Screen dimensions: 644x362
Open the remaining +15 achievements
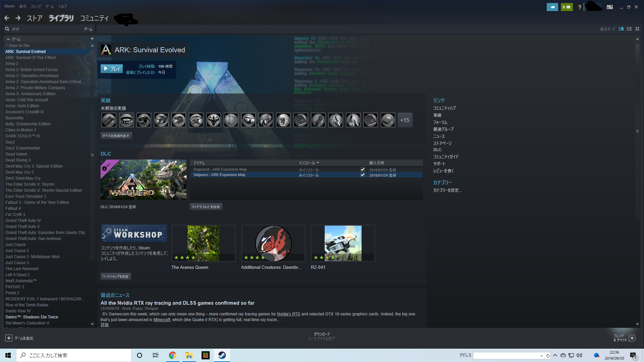(405, 120)
